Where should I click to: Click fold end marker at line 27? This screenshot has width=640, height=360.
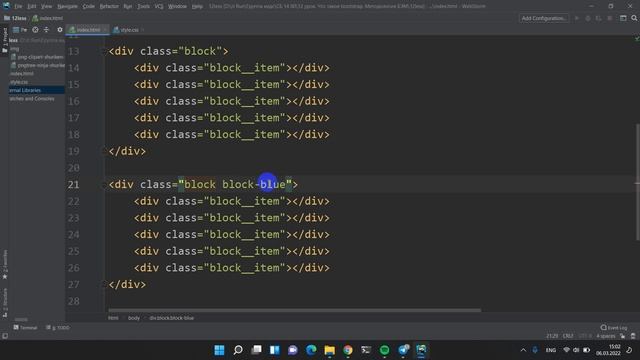[103, 284]
